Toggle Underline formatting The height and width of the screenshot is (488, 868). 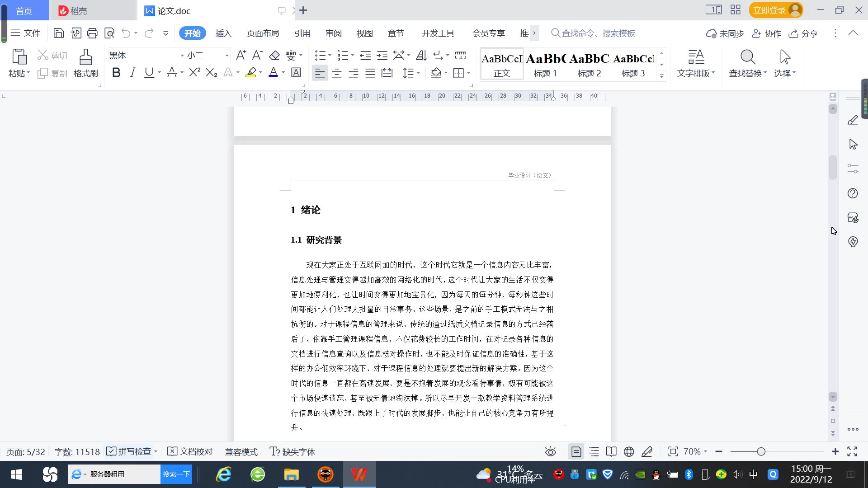pos(149,72)
